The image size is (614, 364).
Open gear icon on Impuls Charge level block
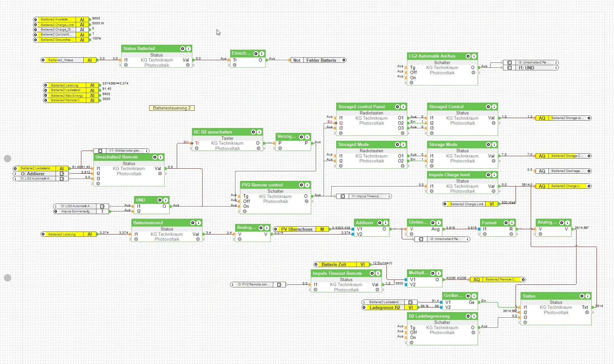click(x=488, y=175)
